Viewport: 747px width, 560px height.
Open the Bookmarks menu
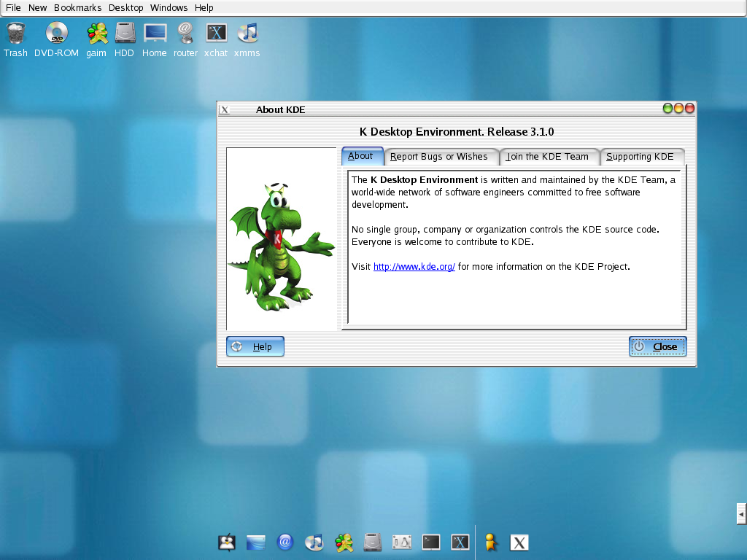click(x=77, y=7)
